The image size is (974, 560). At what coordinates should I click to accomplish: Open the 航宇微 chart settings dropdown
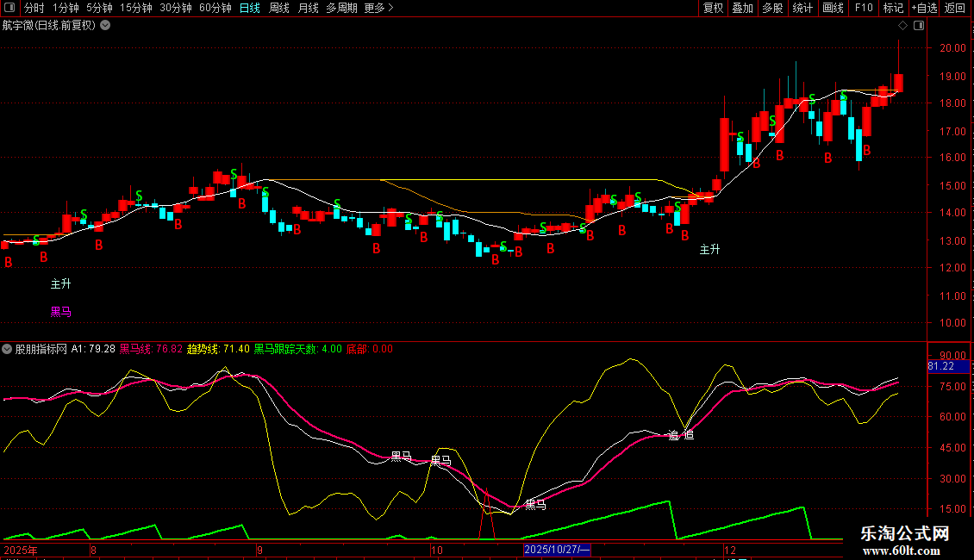(106, 26)
